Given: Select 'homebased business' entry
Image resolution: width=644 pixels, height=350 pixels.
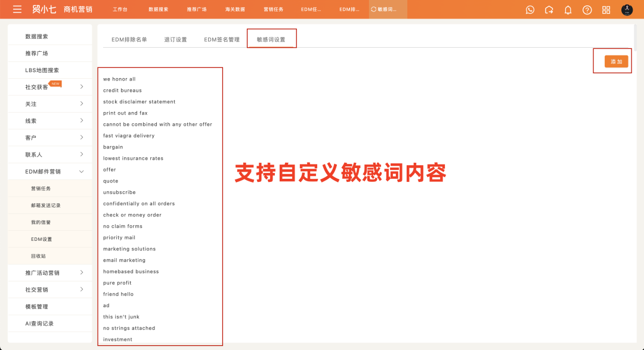Looking at the screenshot, I should (131, 271).
